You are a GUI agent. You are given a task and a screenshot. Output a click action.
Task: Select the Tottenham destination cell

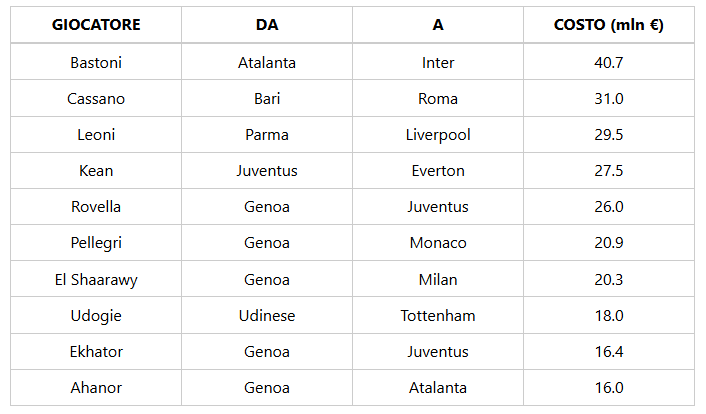[x=438, y=315]
